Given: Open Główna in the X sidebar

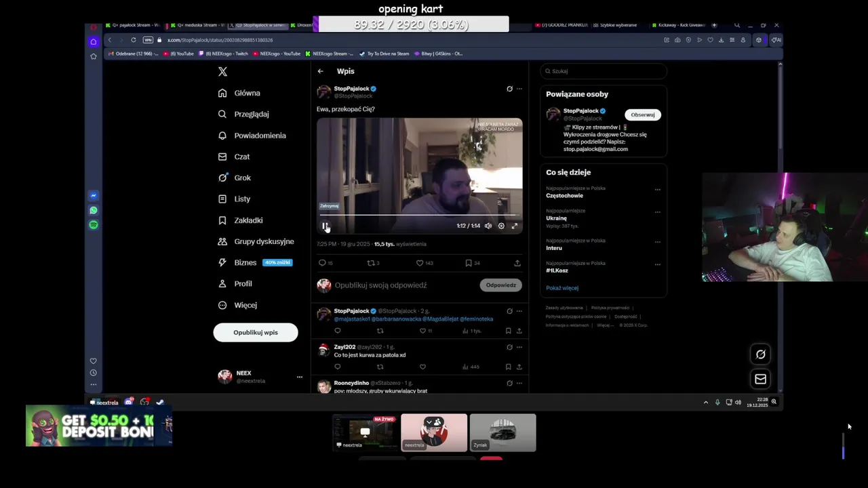Looking at the screenshot, I should tap(239, 93).
